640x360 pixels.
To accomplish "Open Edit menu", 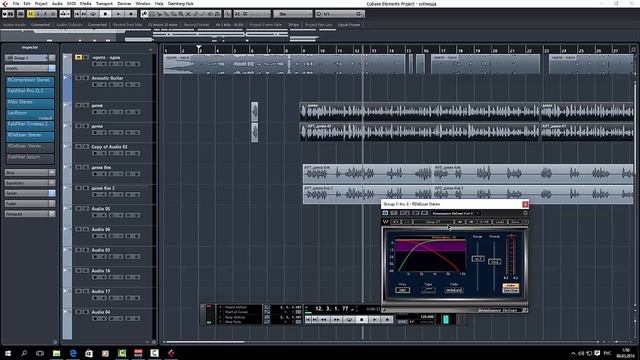I will point(27,4).
